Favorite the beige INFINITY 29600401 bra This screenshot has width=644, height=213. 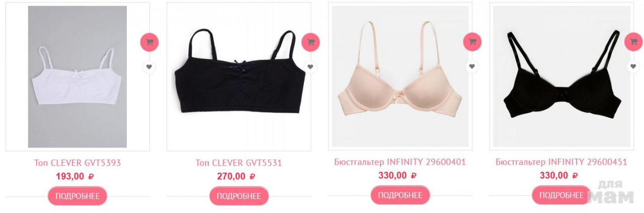point(472,66)
